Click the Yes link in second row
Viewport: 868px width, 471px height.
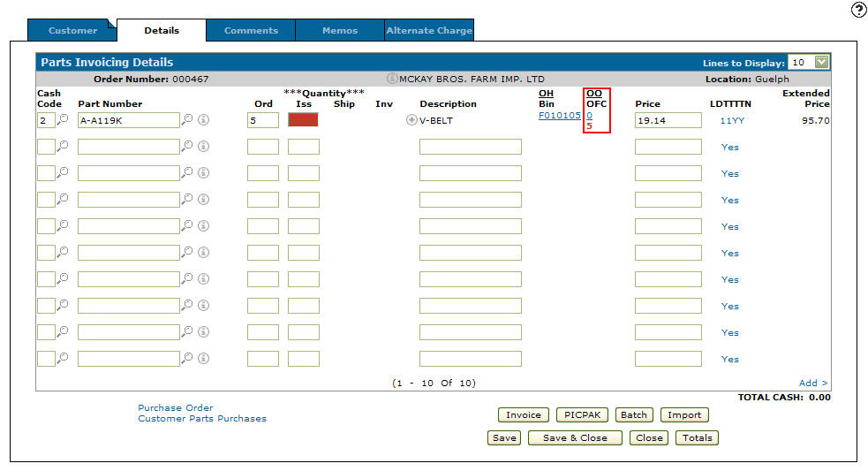click(x=729, y=147)
